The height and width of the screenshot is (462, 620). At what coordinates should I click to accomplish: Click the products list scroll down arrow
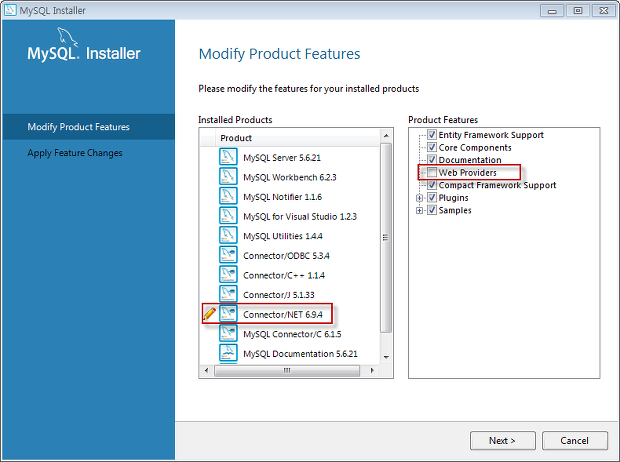pyautogui.click(x=386, y=357)
